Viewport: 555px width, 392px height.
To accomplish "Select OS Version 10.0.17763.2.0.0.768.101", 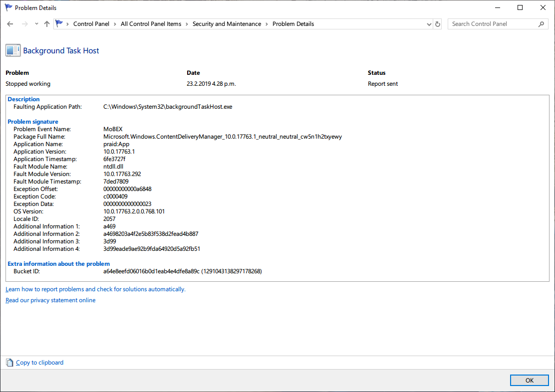I will pyautogui.click(x=134, y=211).
